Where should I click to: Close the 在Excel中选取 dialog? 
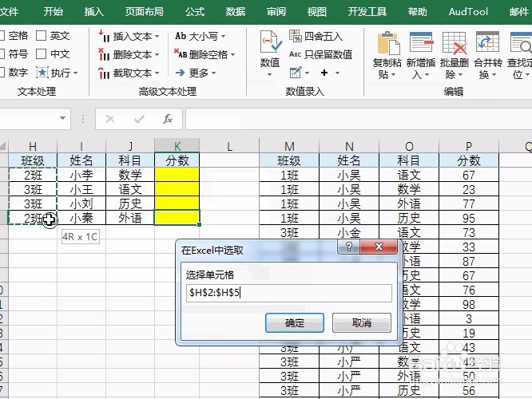[x=379, y=246]
